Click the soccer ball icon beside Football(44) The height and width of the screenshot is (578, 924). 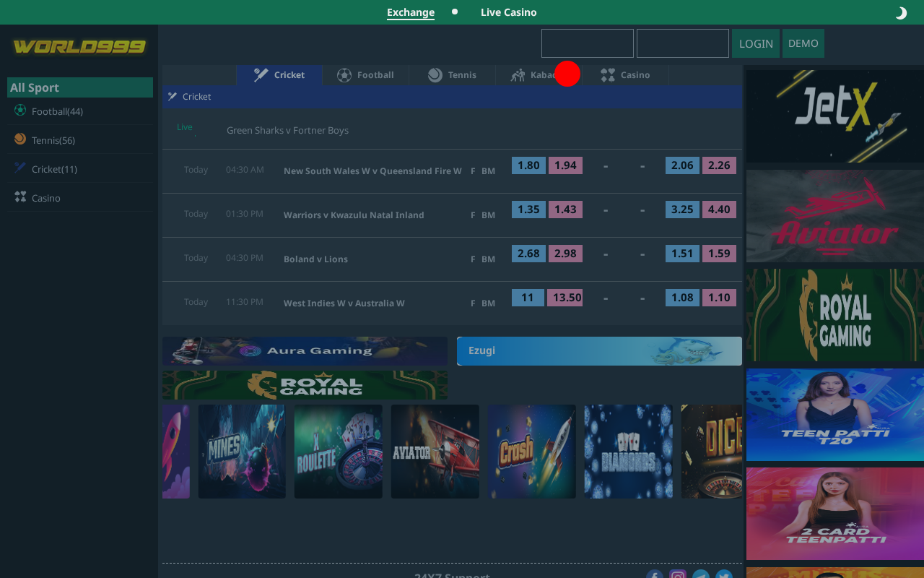20,111
